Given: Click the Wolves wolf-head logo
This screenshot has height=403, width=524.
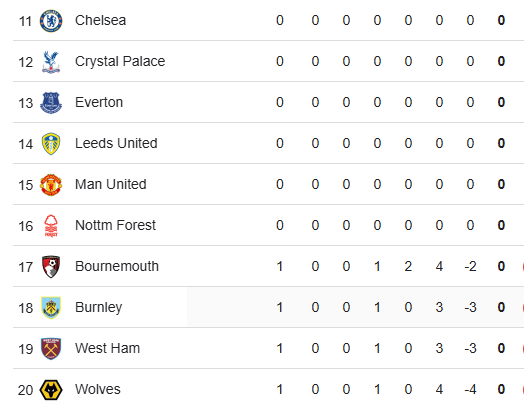Looking at the screenshot, I should tap(51, 390).
